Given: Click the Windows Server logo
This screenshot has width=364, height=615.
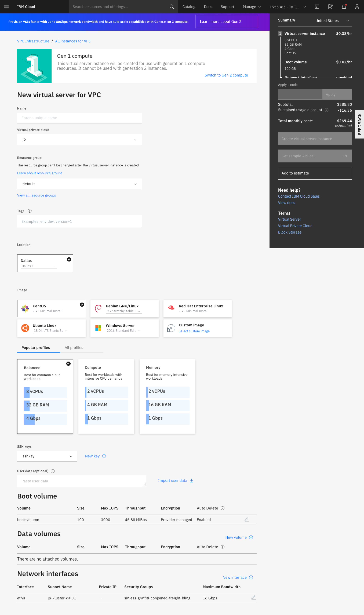Looking at the screenshot, I should [x=98, y=328].
